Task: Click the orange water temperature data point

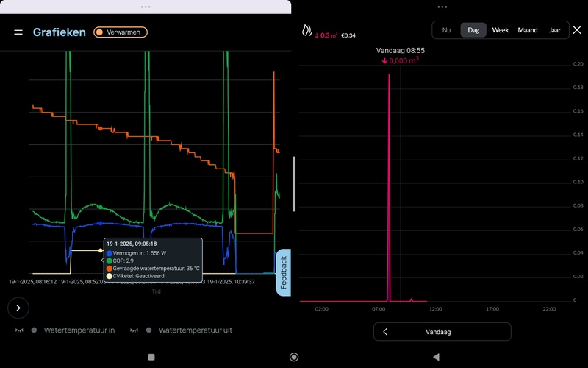Action: coord(101,128)
